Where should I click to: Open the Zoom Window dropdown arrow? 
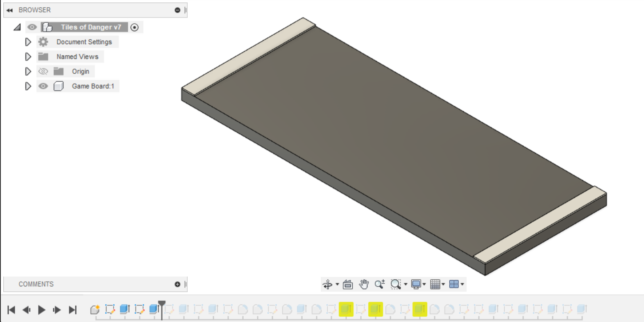[x=406, y=284]
